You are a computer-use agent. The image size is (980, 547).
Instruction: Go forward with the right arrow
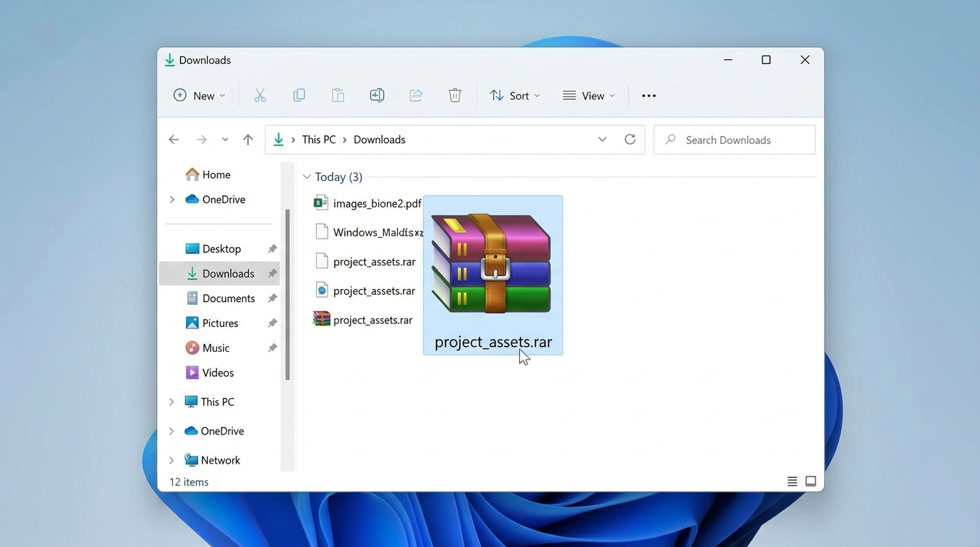[202, 140]
